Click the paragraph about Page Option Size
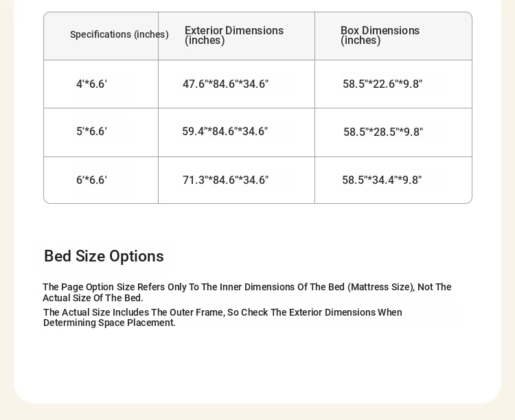This screenshot has height=420, width=515. click(x=247, y=292)
